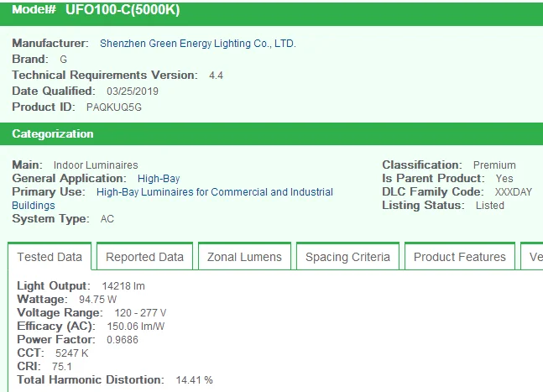The height and width of the screenshot is (392, 543).
Task: Click the Classification value Premium
Action: (494, 165)
